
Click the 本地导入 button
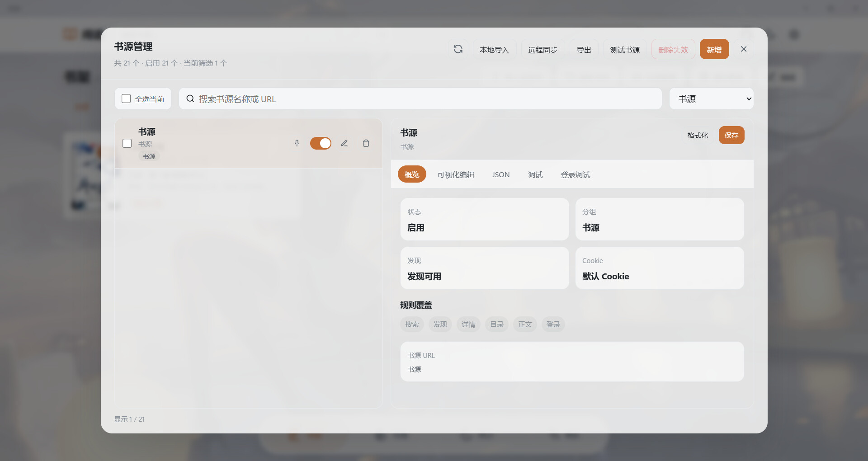(495, 49)
